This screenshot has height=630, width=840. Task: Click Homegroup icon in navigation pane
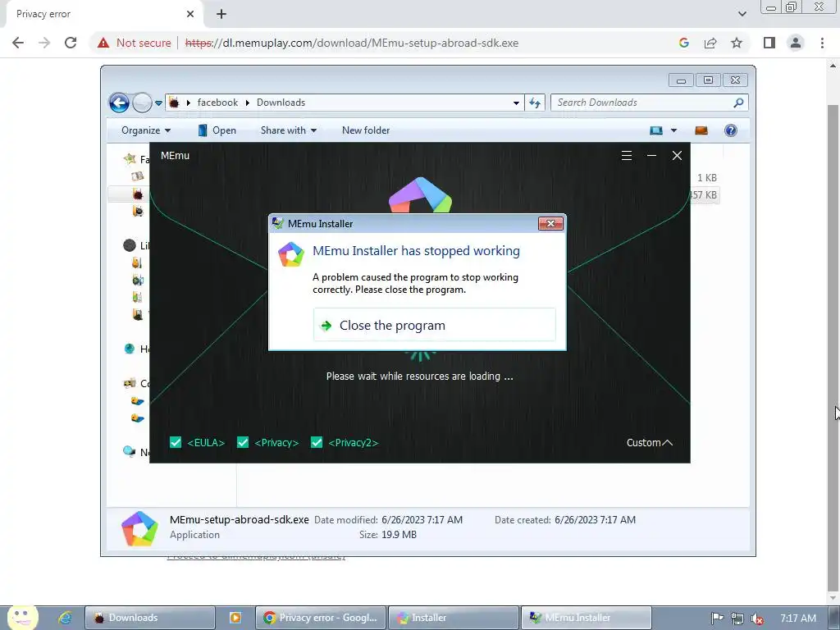tap(130, 349)
